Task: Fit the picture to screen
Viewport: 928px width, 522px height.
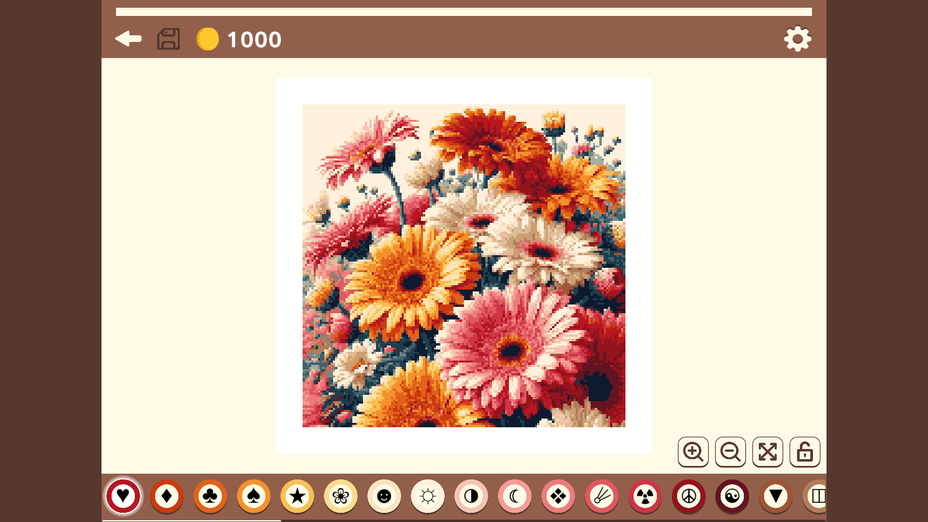Action: [x=768, y=452]
